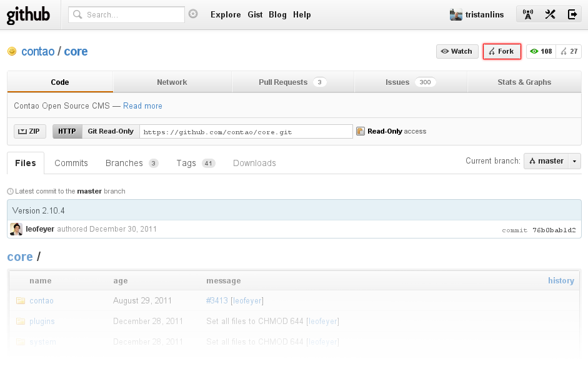Image resolution: width=588 pixels, height=374 pixels.
Task: Open account settings tools icon
Action: tap(550, 15)
